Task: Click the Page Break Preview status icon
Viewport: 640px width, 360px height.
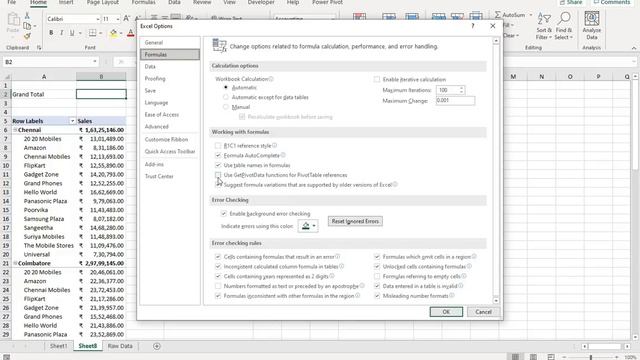Action: (551, 357)
